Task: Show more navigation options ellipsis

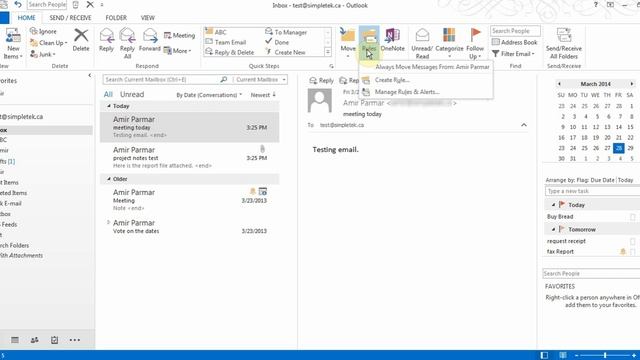Action: 75,340
